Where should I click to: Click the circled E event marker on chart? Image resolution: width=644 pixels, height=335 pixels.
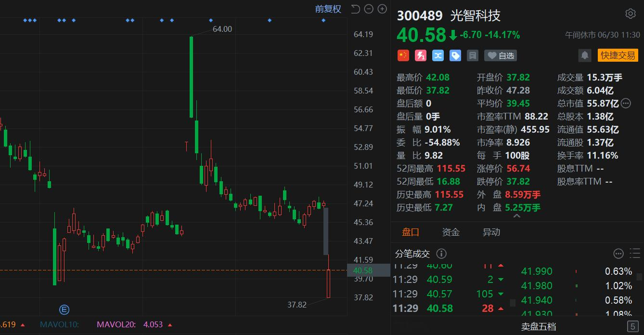[x=64, y=309]
